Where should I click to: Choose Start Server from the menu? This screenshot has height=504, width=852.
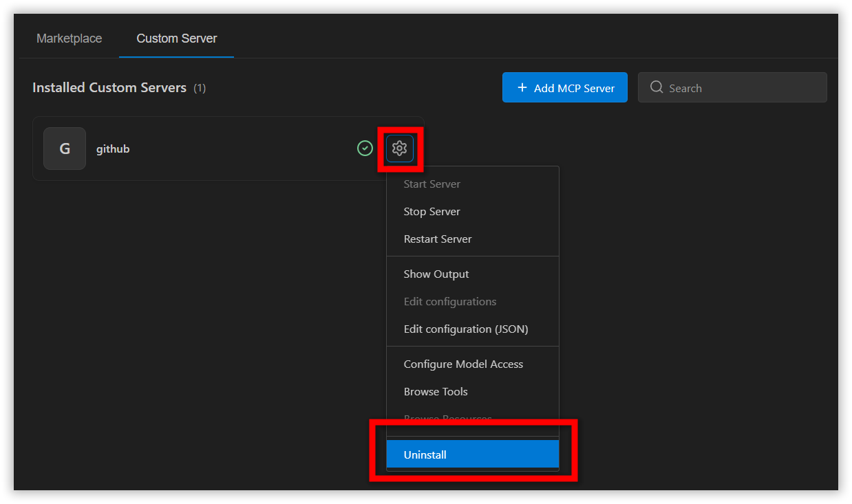pos(432,184)
